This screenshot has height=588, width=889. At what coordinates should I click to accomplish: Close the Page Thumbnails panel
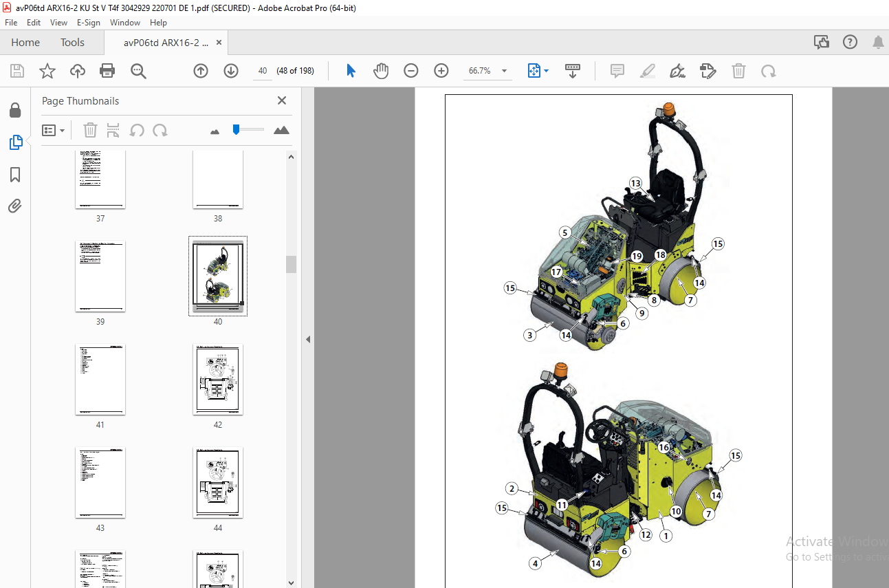pos(282,100)
